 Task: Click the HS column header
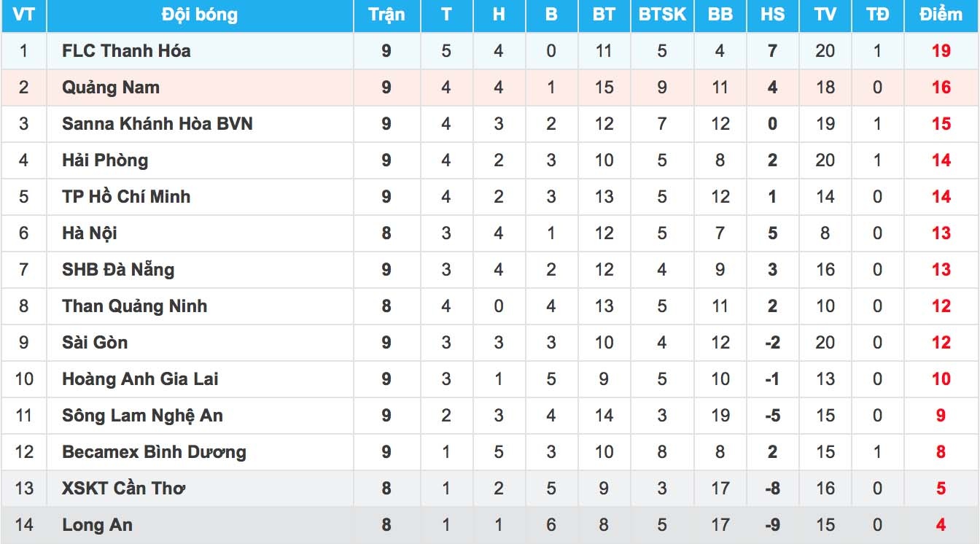772,15
